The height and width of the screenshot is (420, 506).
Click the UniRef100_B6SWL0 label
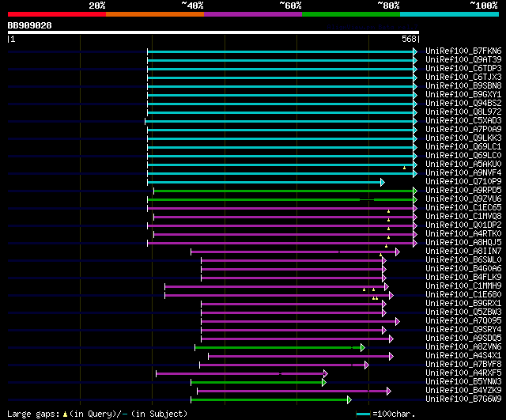click(x=463, y=260)
